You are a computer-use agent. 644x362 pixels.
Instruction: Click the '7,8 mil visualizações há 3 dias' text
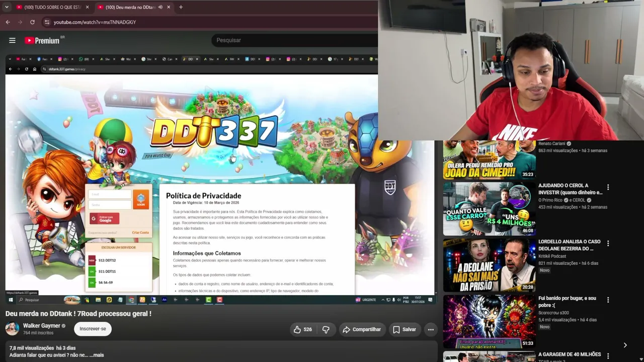click(x=42, y=348)
